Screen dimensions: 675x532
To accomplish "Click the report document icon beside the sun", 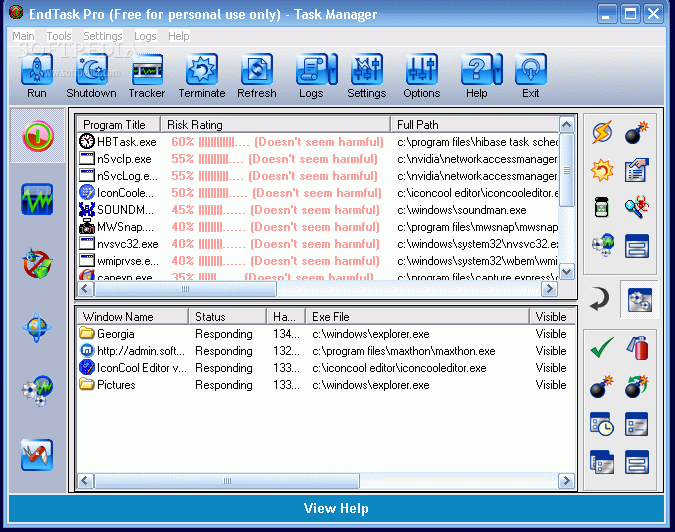I will 637,170.
